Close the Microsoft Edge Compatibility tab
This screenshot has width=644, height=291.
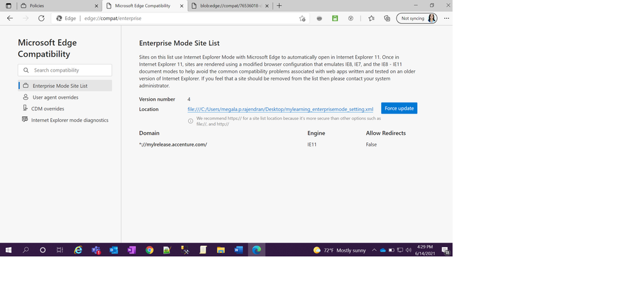tap(182, 6)
